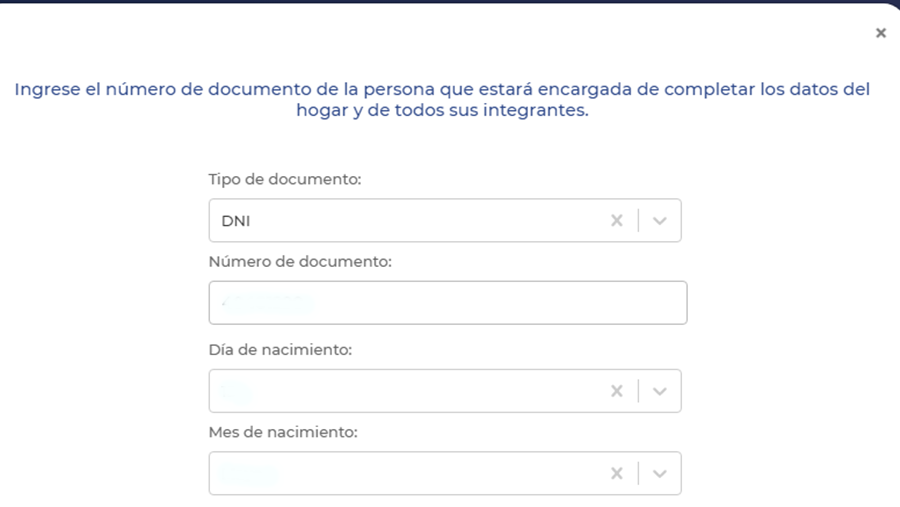Clear the Tipo de documento selection

617,221
